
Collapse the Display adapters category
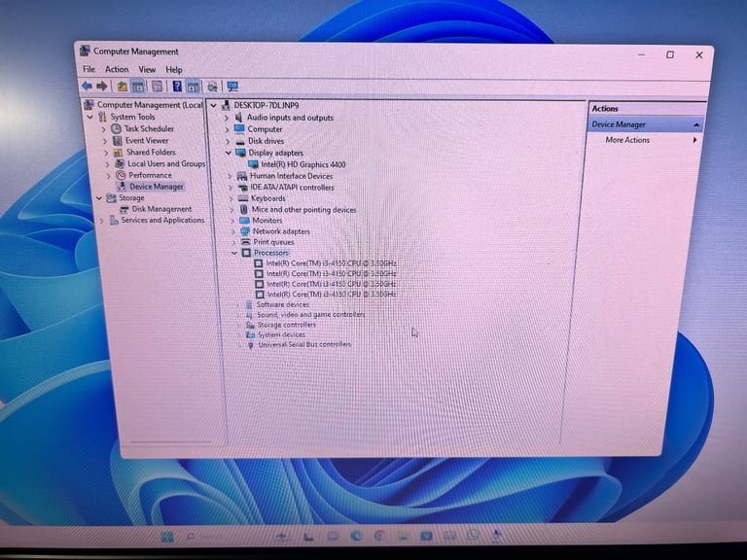229,153
